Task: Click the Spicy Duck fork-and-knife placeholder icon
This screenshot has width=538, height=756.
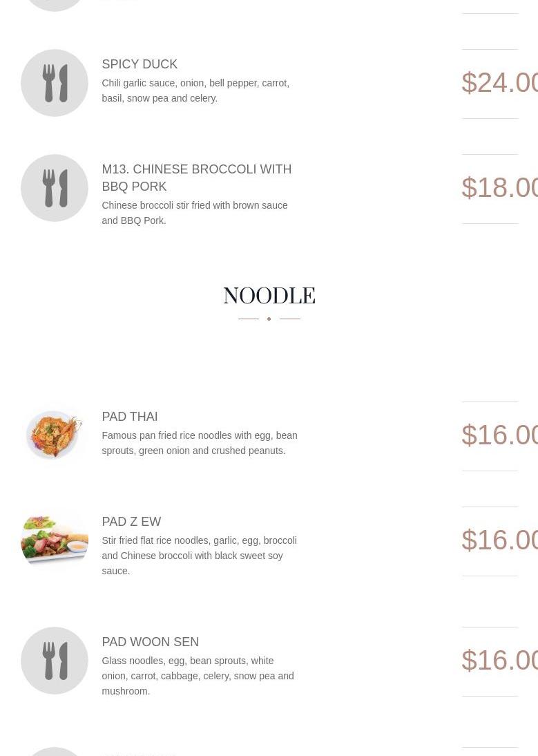Action: (55, 83)
